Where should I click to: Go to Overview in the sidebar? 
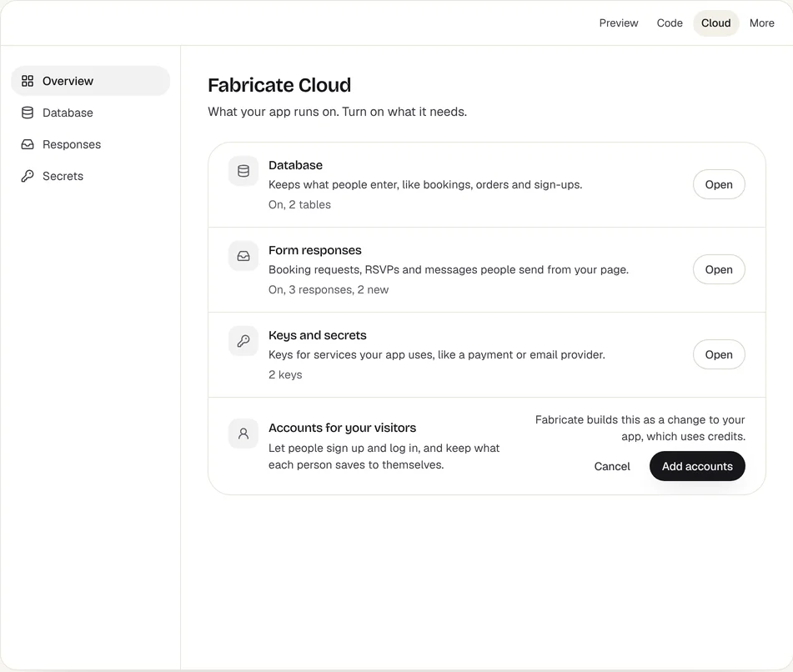click(x=91, y=81)
